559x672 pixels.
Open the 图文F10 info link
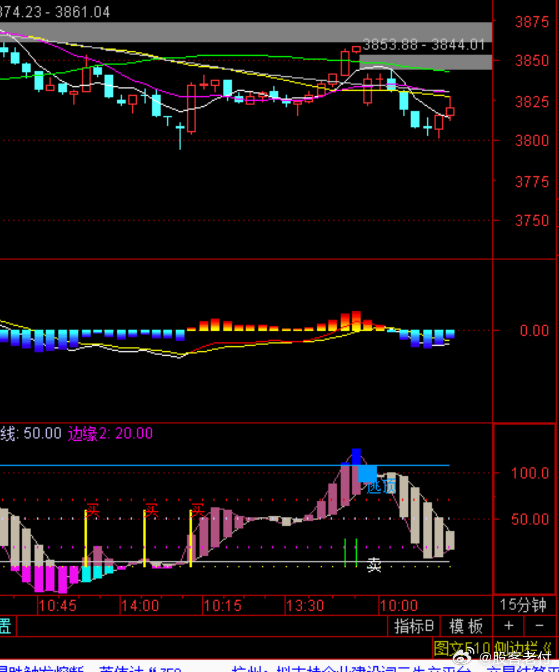[x=462, y=647]
